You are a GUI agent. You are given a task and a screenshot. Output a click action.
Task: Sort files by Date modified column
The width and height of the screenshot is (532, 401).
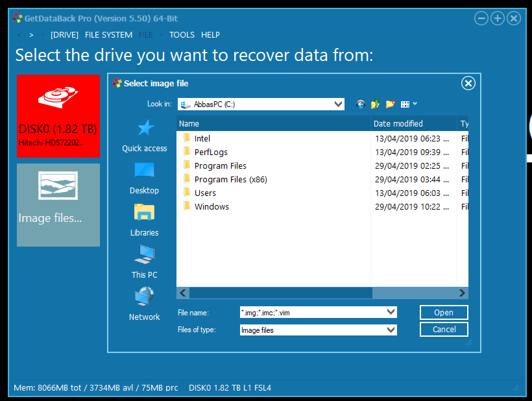pos(413,123)
